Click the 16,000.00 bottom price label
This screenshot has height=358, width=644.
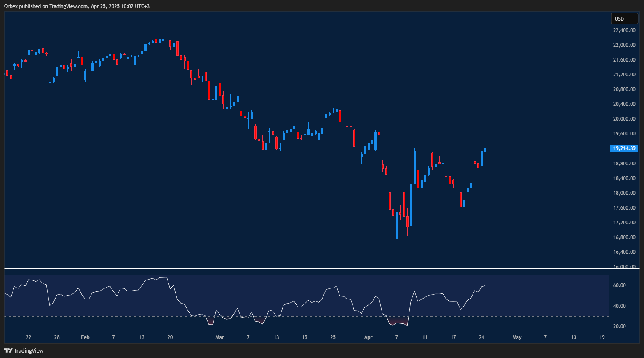point(624,266)
